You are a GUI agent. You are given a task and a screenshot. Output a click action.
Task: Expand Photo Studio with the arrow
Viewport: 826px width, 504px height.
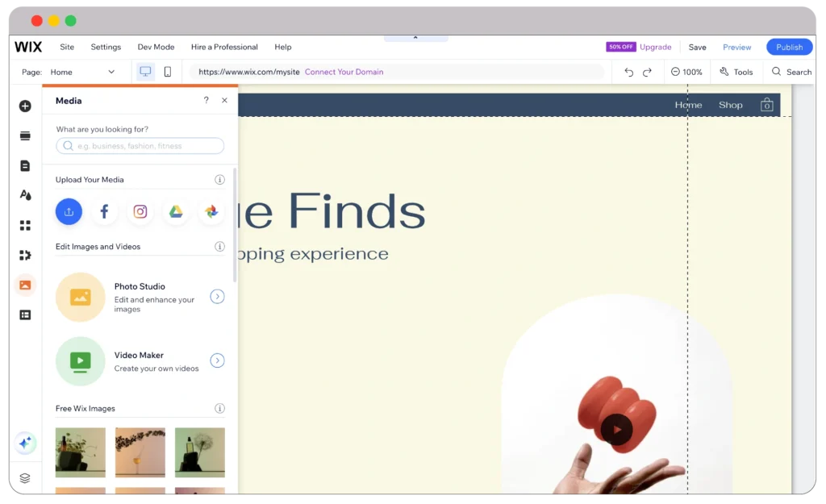click(x=217, y=297)
